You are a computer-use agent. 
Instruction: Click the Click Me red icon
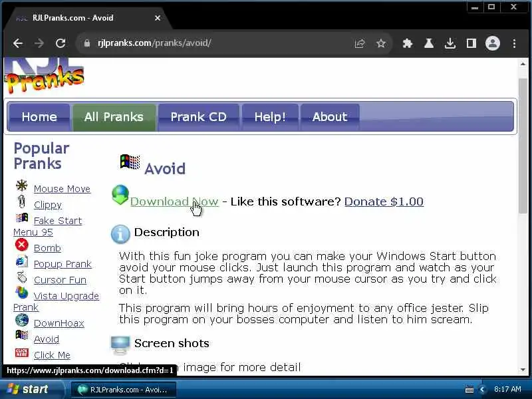pos(22,352)
